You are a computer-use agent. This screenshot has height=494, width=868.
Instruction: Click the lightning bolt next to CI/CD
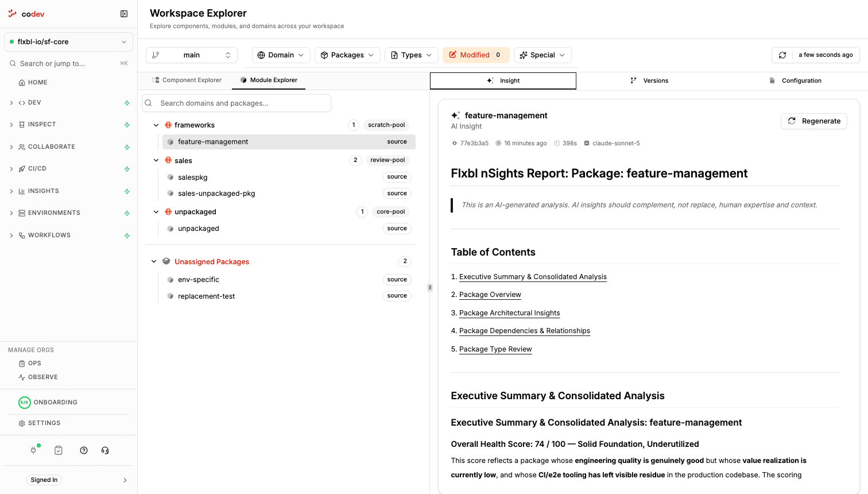pyautogui.click(x=127, y=169)
